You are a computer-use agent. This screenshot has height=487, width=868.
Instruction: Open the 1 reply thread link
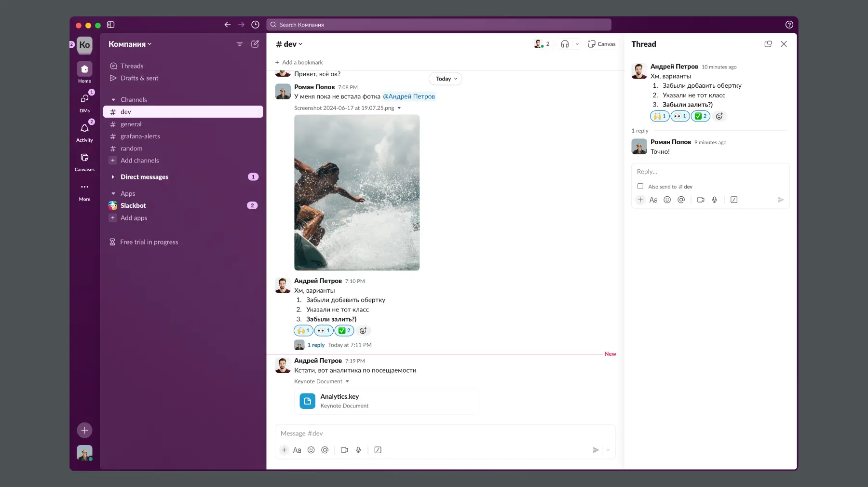(x=316, y=345)
